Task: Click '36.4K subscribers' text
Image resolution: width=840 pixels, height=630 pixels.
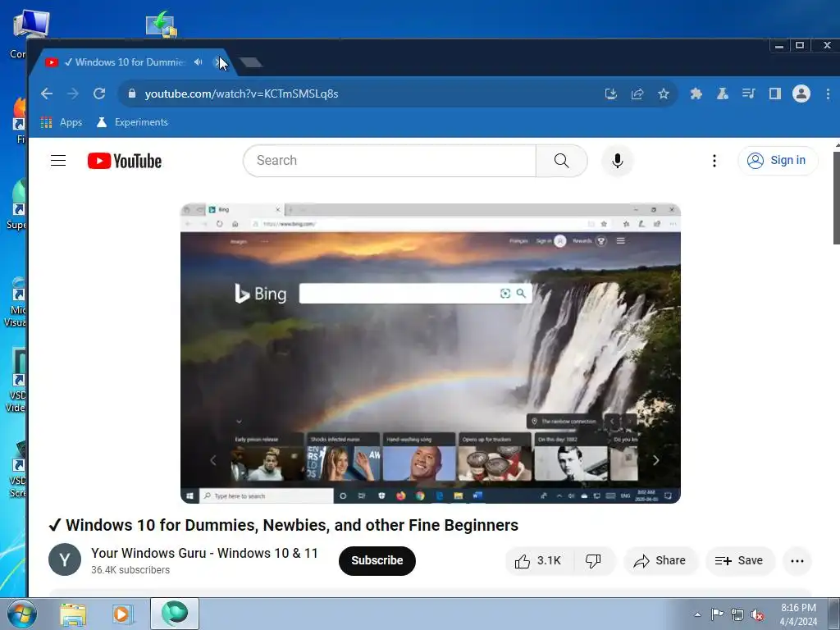Action: click(x=130, y=570)
